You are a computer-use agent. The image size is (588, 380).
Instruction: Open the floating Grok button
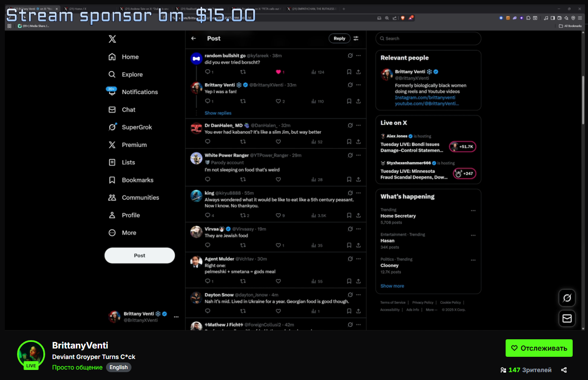click(567, 298)
